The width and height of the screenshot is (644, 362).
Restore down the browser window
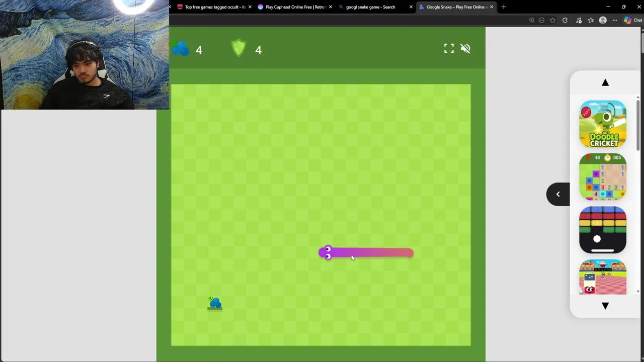(x=623, y=7)
